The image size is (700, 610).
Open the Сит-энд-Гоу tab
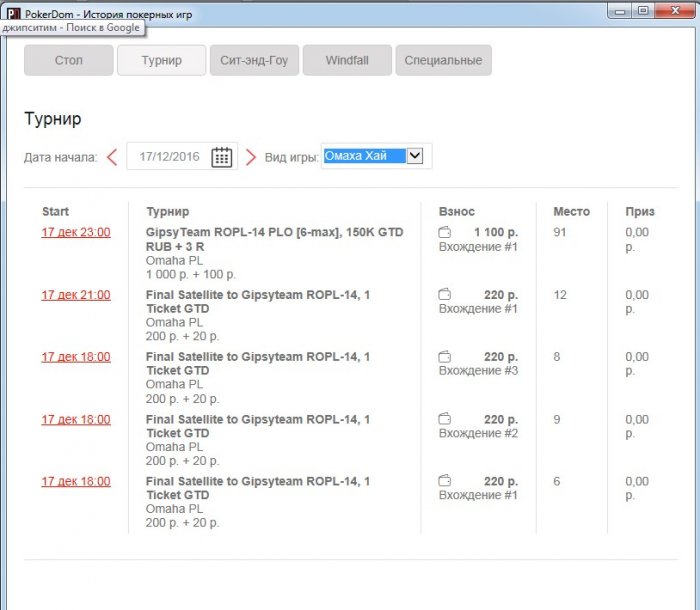pyautogui.click(x=254, y=61)
